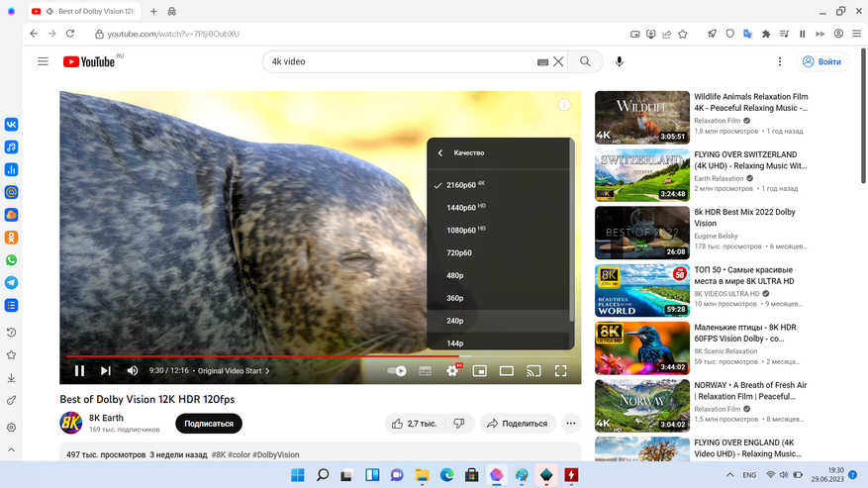Mute the video volume
868x488 pixels.
coord(133,371)
